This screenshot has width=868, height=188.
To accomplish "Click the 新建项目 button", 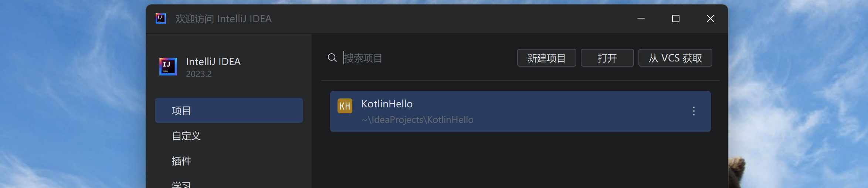I will 546,58.
